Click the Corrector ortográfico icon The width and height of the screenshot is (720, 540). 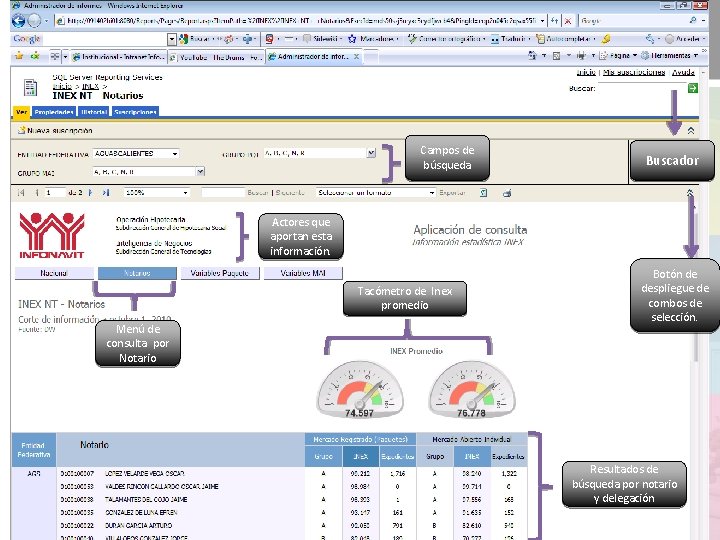click(x=412, y=39)
